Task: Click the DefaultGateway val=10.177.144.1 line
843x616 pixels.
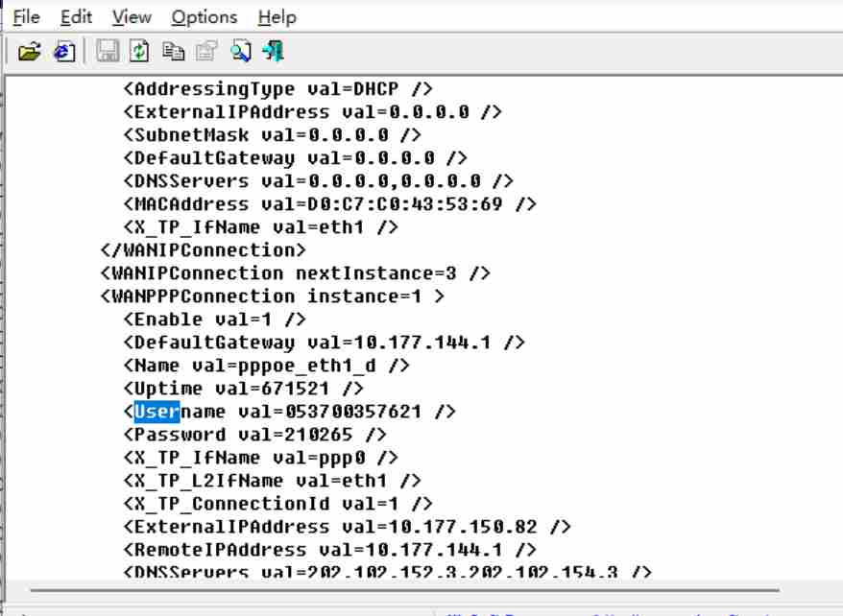Action: coord(324,344)
